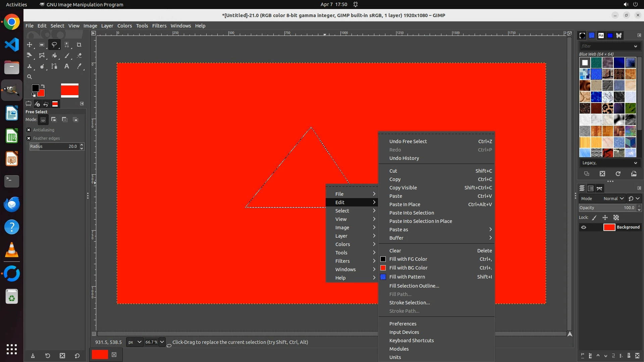Open the zoom percentage dropdown
The height and width of the screenshot is (362, 644).
coord(162,342)
